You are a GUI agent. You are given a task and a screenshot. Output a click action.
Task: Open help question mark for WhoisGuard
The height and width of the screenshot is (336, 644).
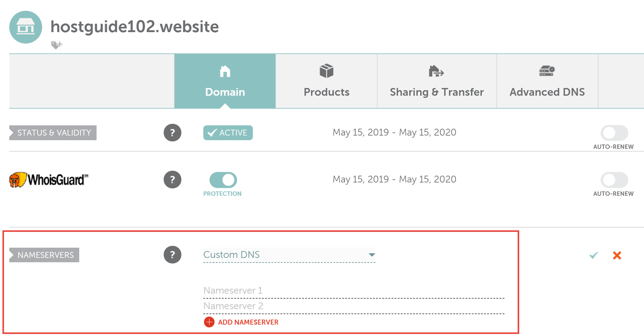(x=172, y=180)
